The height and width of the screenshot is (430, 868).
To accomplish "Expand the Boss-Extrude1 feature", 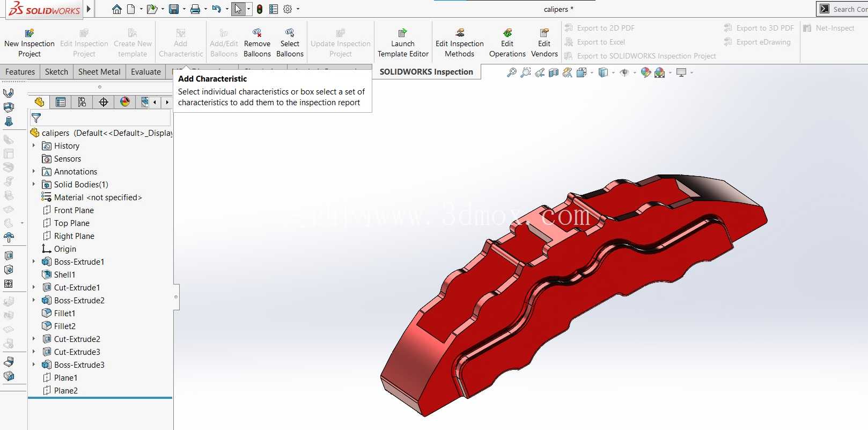I will click(34, 261).
